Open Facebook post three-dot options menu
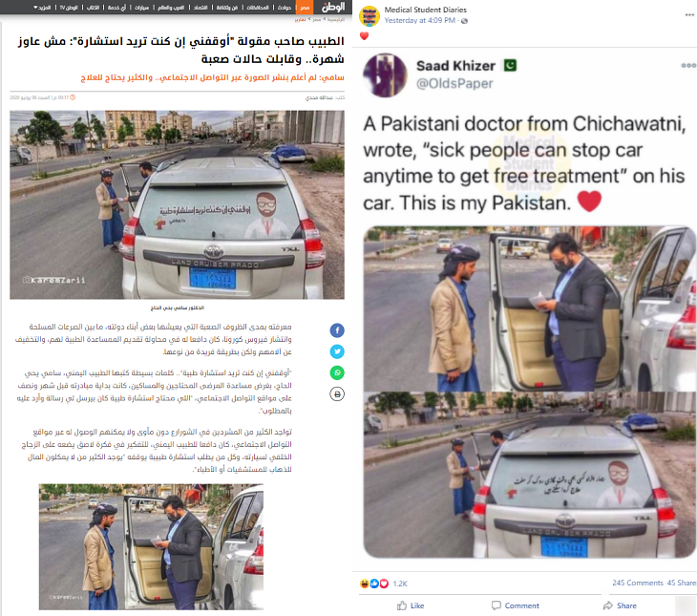 689,14
